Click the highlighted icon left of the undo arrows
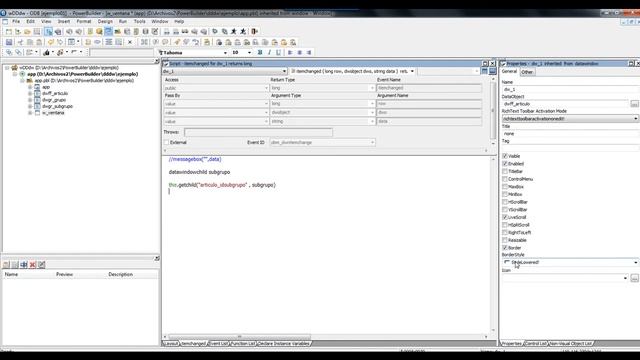This screenshot has width=640, height=360. click(x=49, y=31)
